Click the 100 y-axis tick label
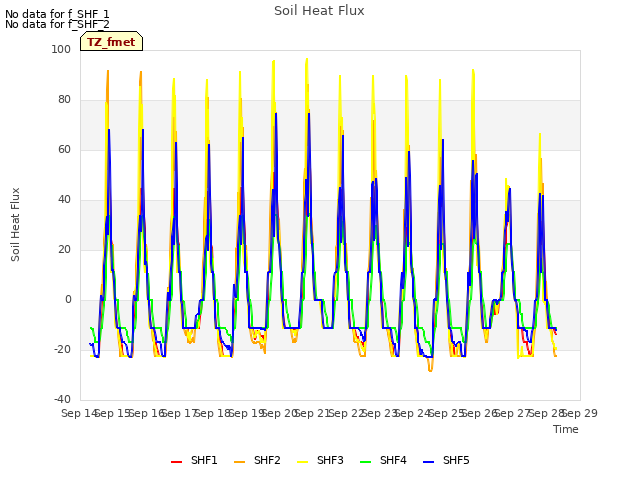The width and height of the screenshot is (640, 480). [x=61, y=49]
